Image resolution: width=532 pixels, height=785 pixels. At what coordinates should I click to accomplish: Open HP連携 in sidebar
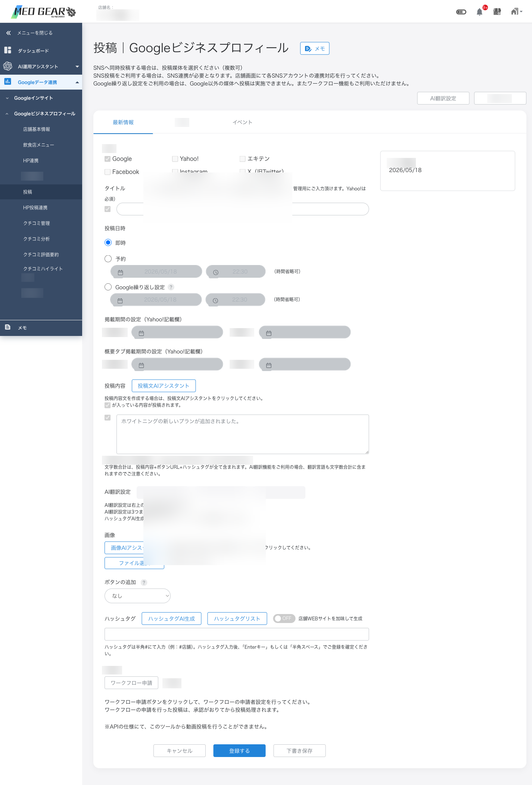[x=31, y=161]
